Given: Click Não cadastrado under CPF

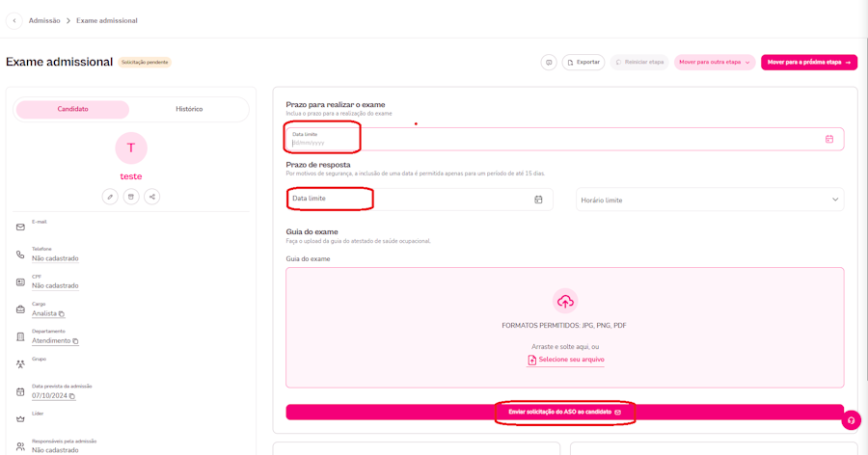Looking at the screenshot, I should point(55,286).
